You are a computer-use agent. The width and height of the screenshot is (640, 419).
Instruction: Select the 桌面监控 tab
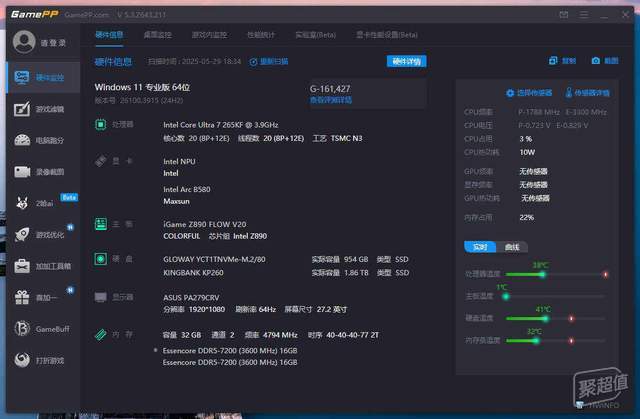coord(158,35)
